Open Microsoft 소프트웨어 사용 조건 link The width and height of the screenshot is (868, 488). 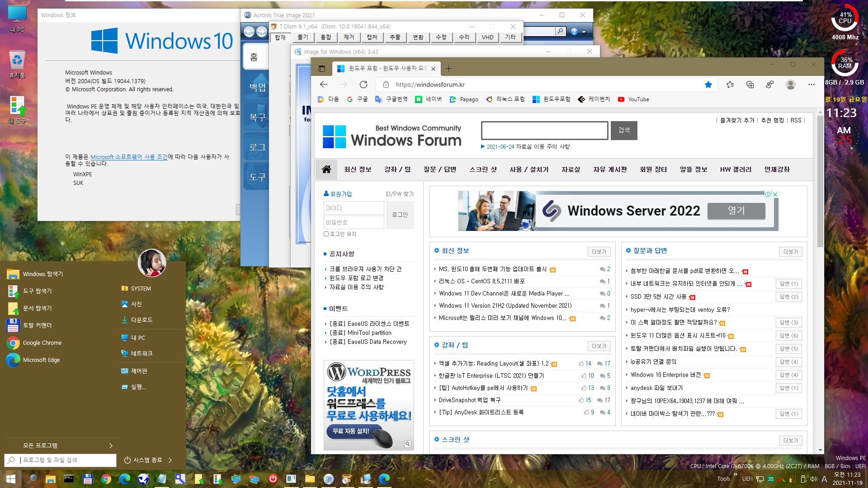[x=129, y=157]
